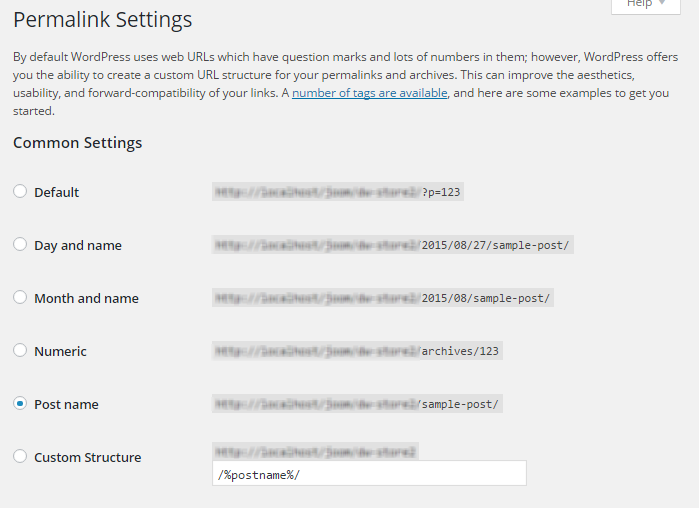This screenshot has height=508, width=699.
Task: Select the Month and name radio button
Action: [x=20, y=298]
